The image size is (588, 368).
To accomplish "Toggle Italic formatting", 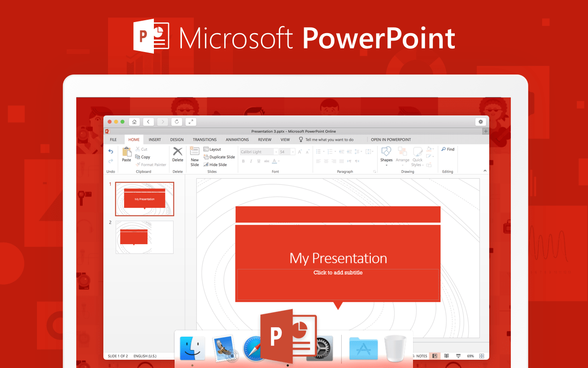I will pyautogui.click(x=251, y=161).
